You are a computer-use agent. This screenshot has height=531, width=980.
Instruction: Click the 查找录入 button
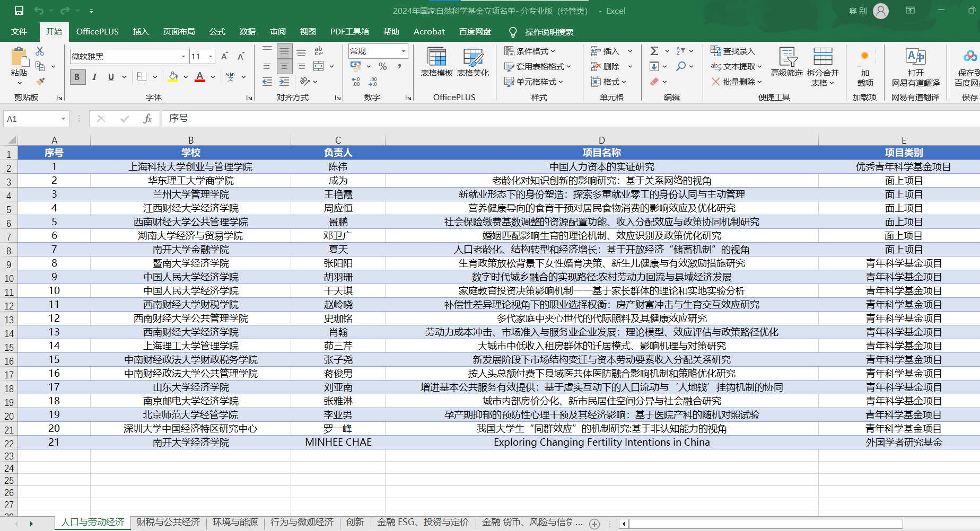733,51
